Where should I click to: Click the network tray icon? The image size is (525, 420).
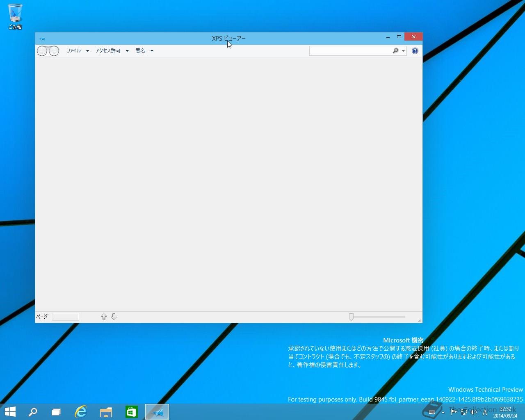(x=464, y=412)
